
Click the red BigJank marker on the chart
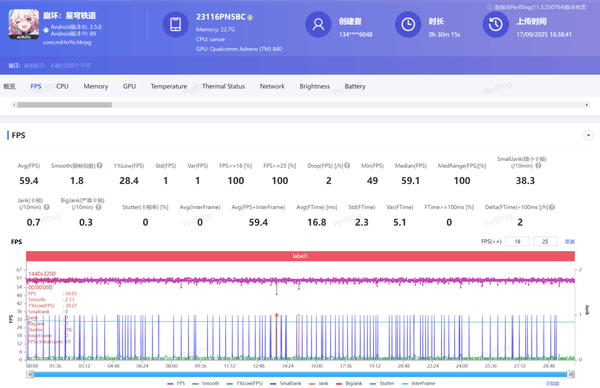pos(276,315)
